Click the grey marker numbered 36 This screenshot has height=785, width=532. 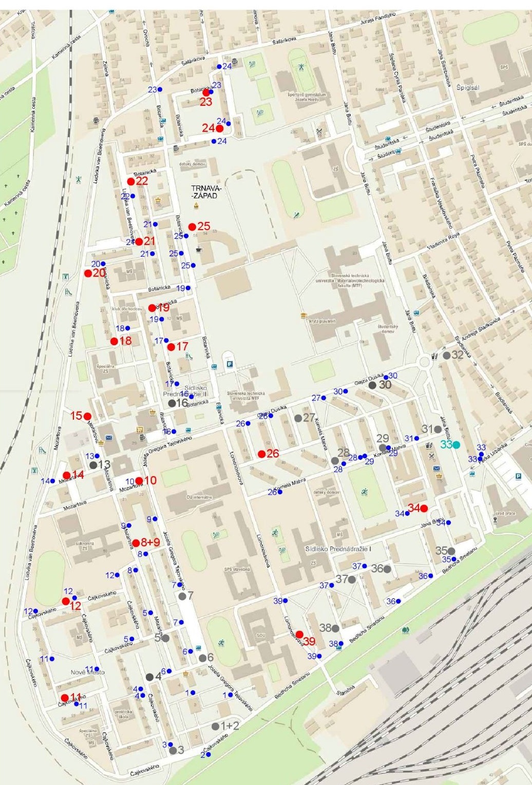pyautogui.click(x=387, y=569)
